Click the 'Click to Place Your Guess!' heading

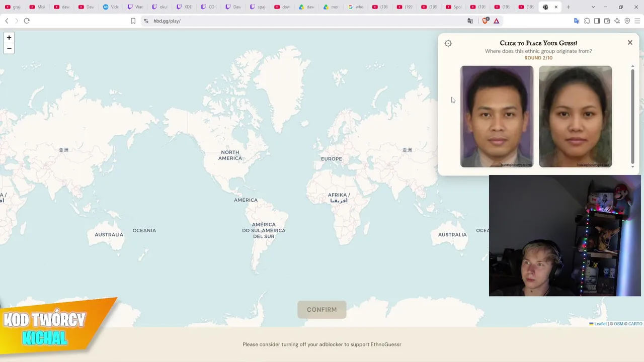pos(538,43)
